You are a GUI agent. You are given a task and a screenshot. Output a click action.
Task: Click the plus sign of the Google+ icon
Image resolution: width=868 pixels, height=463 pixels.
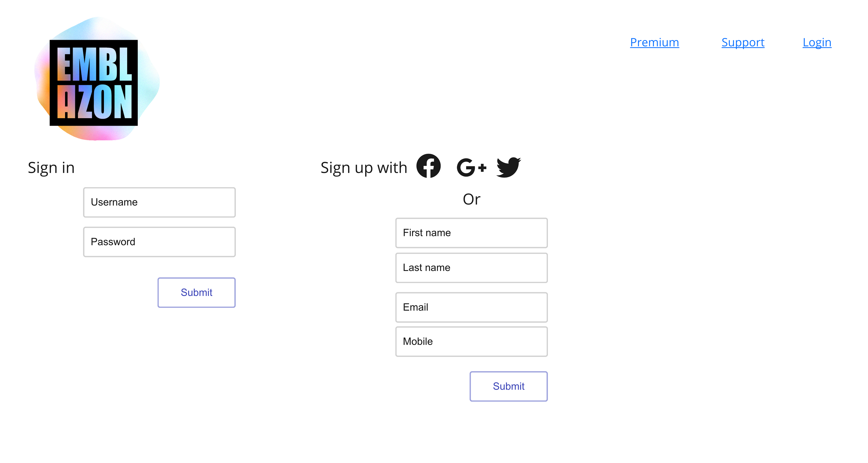(482, 167)
